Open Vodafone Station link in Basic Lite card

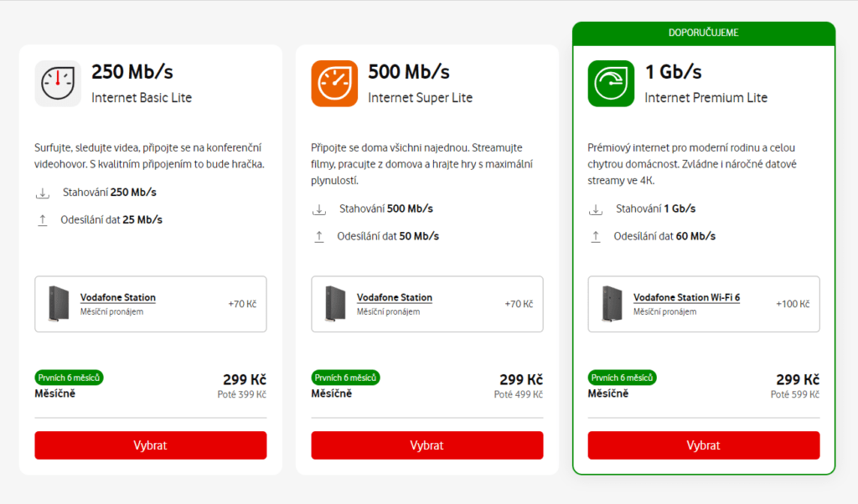point(118,297)
